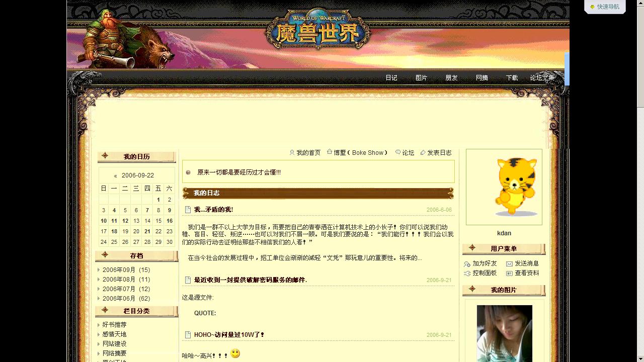The width and height of the screenshot is (644, 362).
Task: Expand archive 2006年09月 (15)
Action: (126, 270)
